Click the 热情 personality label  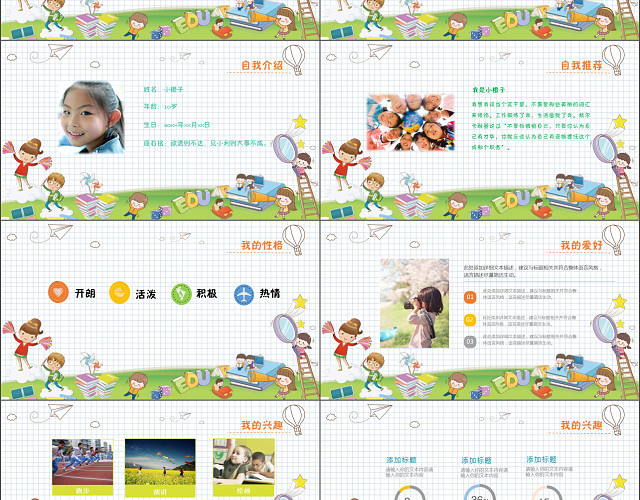pos(270,293)
